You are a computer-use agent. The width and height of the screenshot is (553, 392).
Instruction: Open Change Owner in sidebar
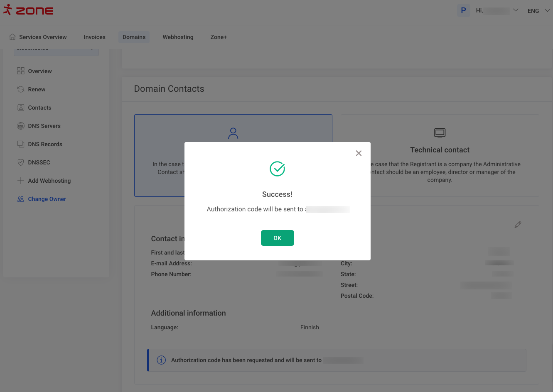click(x=47, y=199)
